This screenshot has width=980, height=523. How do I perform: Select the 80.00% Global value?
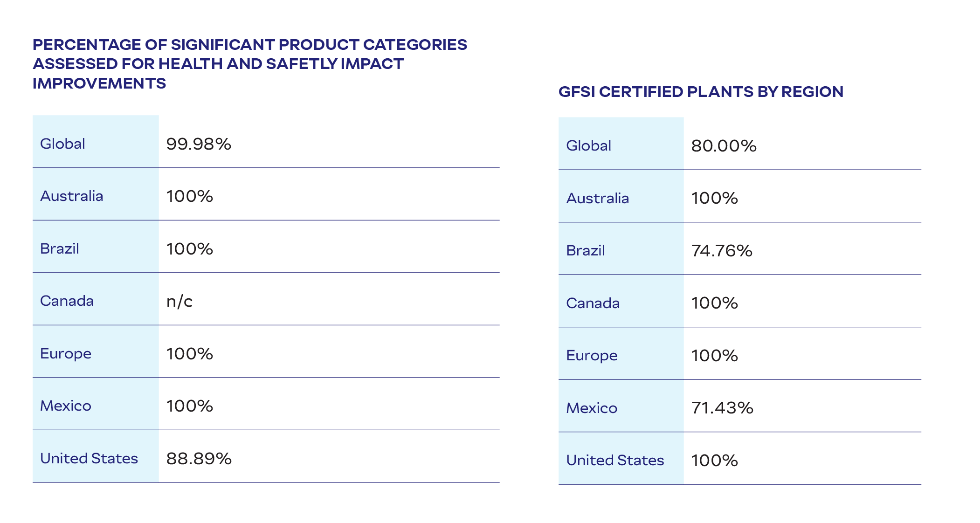[x=724, y=146]
